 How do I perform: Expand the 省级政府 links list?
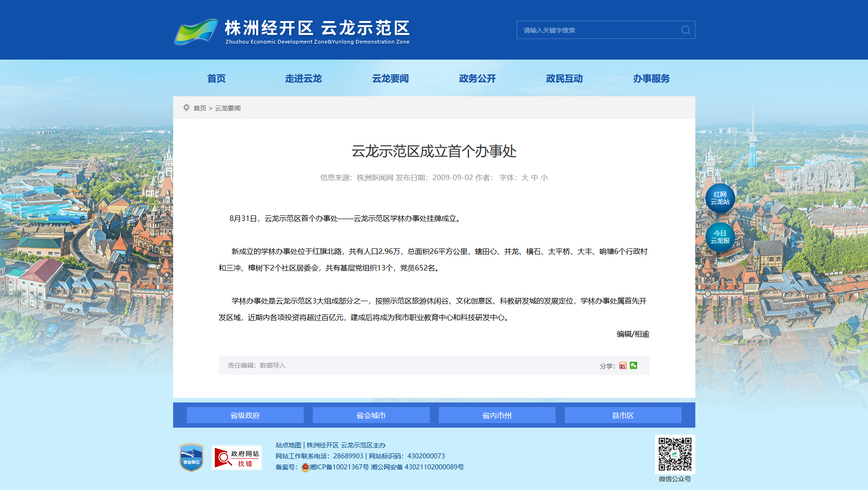(x=245, y=415)
